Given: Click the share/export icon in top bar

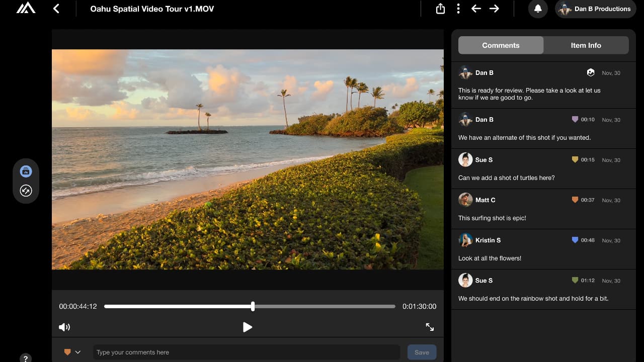Looking at the screenshot, I should click(x=440, y=9).
